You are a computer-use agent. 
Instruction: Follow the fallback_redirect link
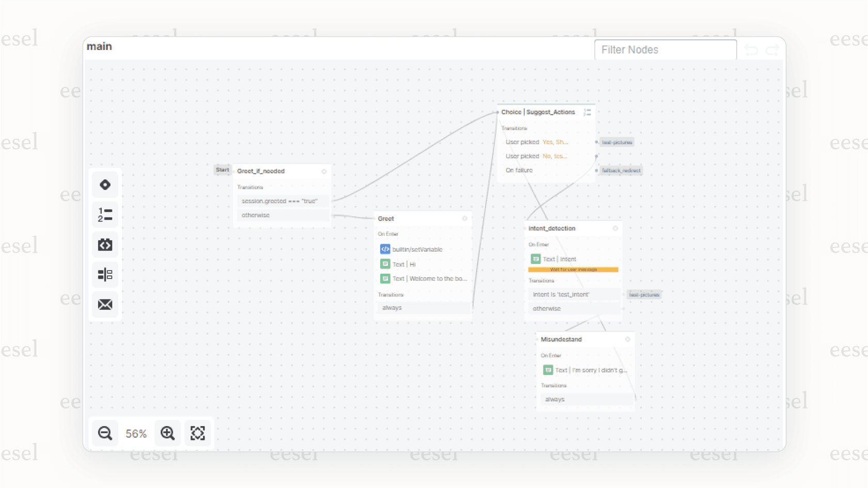[621, 170]
